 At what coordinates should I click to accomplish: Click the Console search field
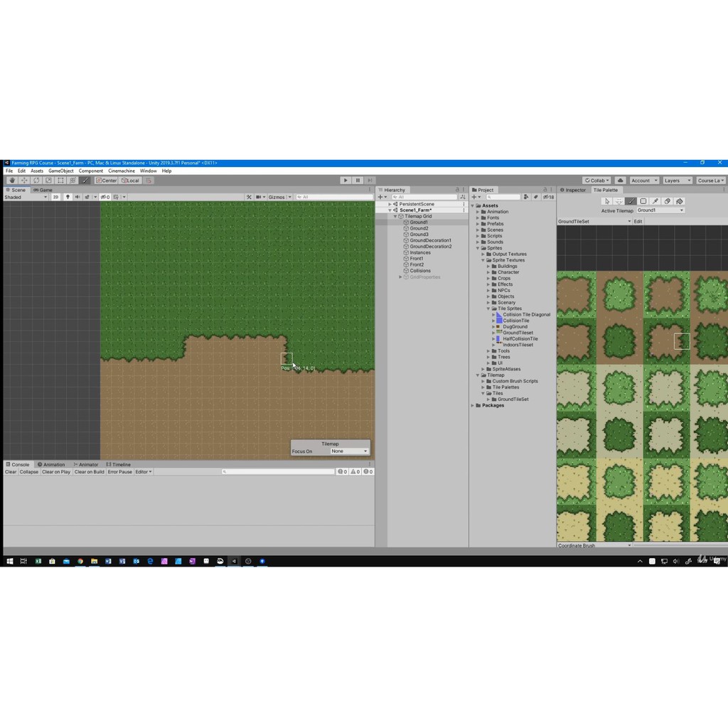[278, 472]
